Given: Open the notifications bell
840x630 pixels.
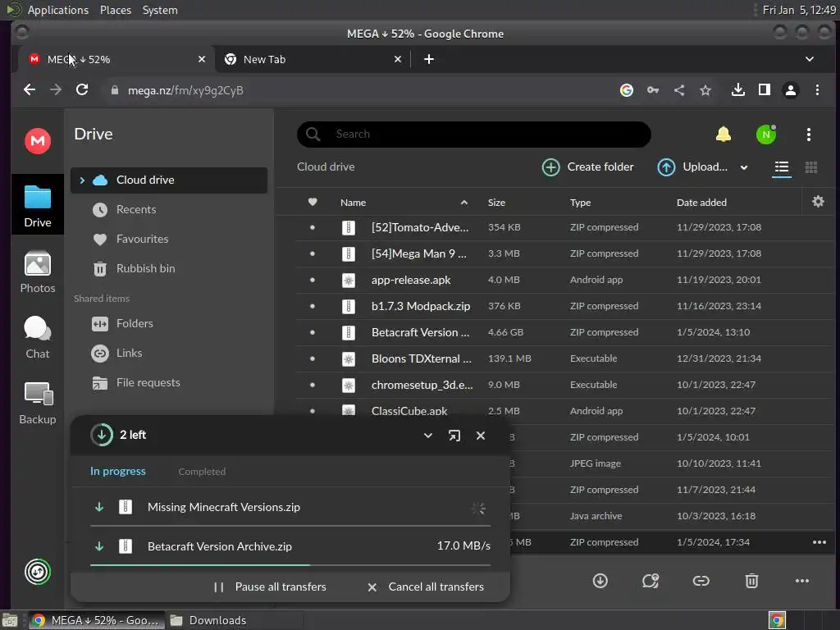Looking at the screenshot, I should [724, 134].
